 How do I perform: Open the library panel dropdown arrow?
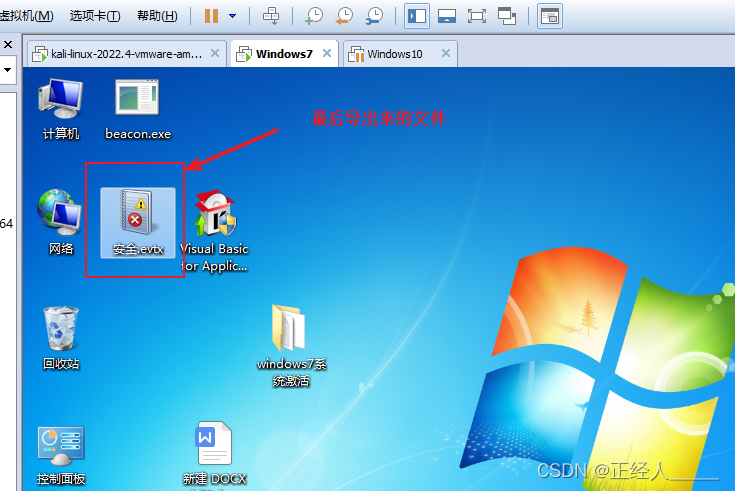coord(8,70)
